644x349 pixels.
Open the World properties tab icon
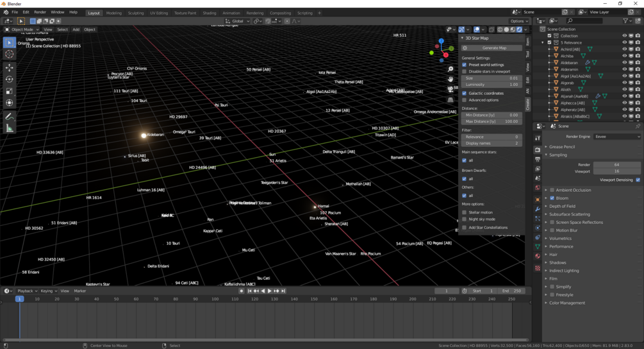click(538, 187)
